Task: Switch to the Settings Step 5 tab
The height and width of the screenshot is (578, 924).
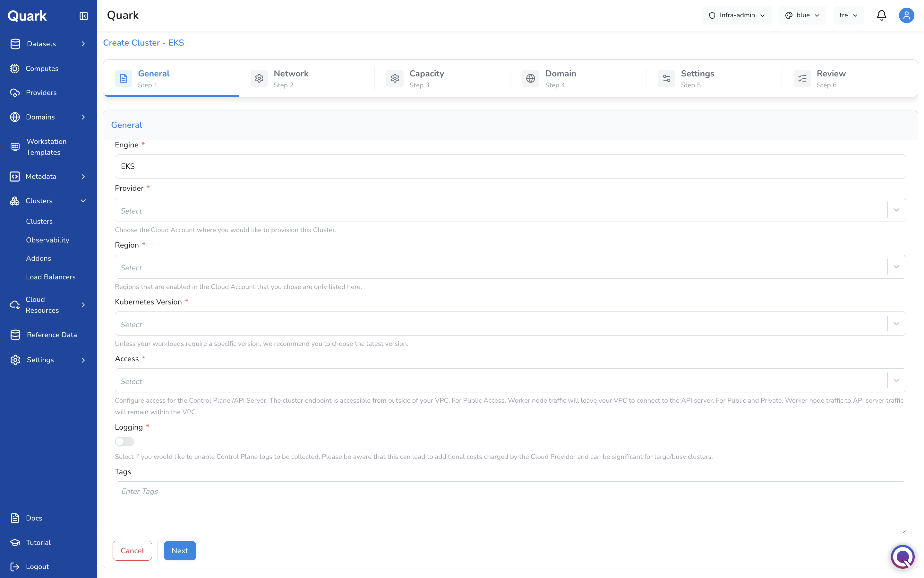Action: click(x=714, y=78)
